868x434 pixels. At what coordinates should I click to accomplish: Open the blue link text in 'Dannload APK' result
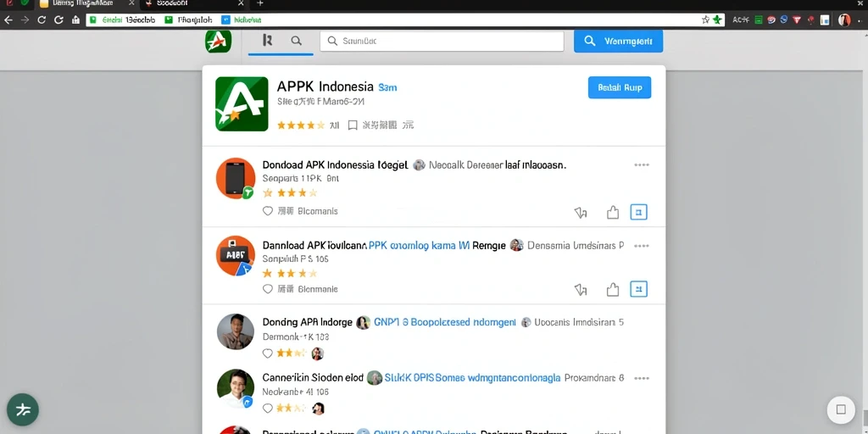coord(419,245)
